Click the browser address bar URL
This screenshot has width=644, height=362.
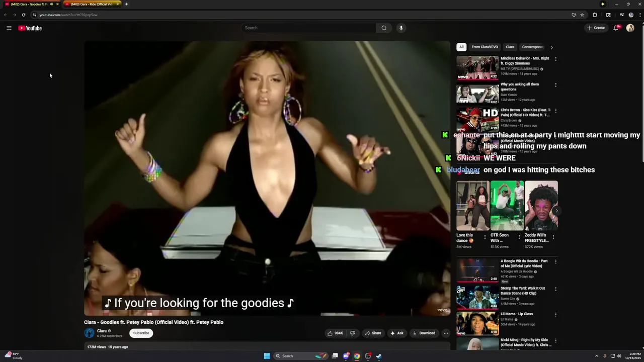pos(68,15)
